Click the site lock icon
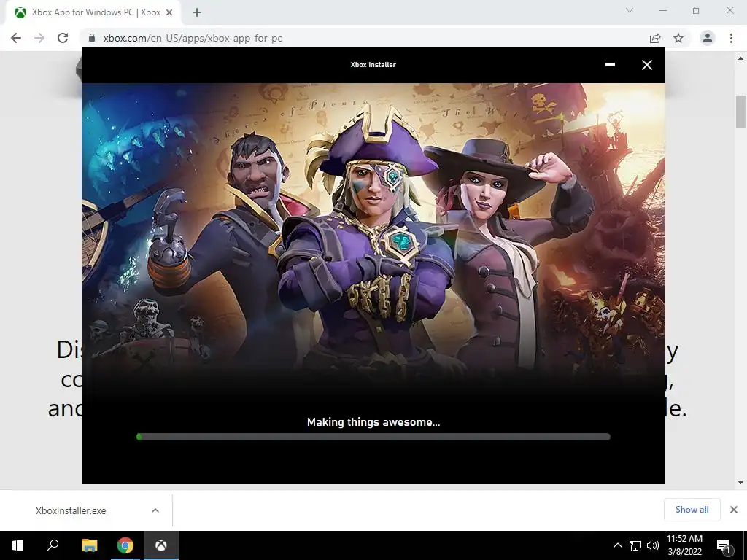747x560 pixels. click(92, 38)
